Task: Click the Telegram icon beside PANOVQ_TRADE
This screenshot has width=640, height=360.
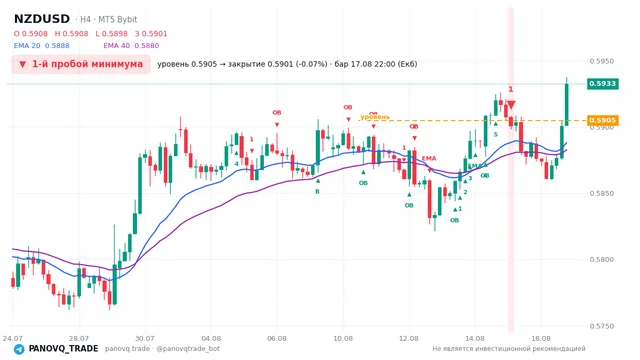Action: (x=19, y=349)
